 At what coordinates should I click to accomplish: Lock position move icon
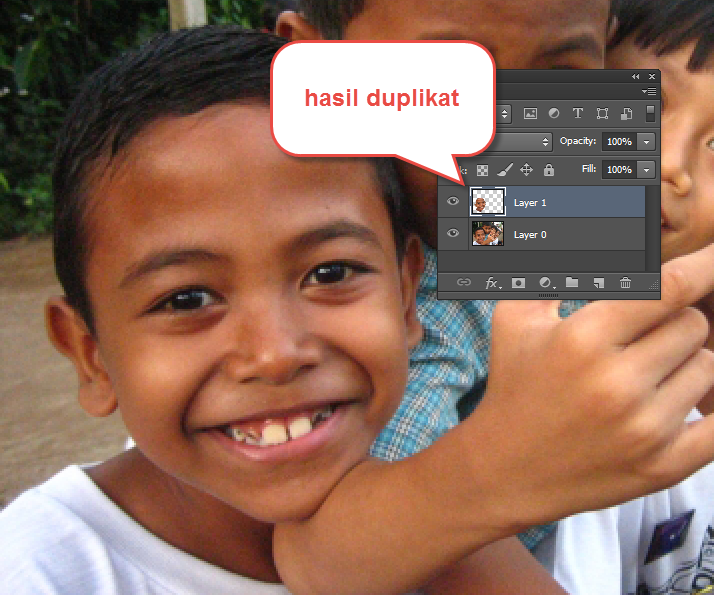[526, 170]
